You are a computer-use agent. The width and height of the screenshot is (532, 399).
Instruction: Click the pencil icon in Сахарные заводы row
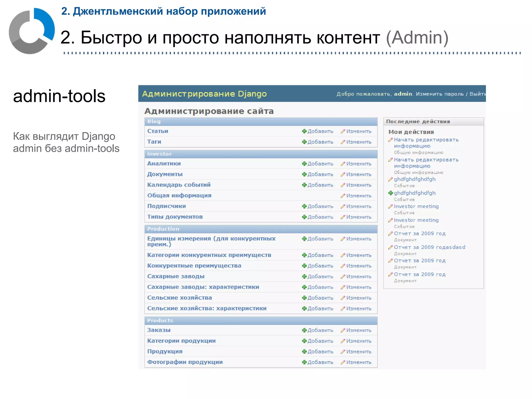tap(343, 276)
